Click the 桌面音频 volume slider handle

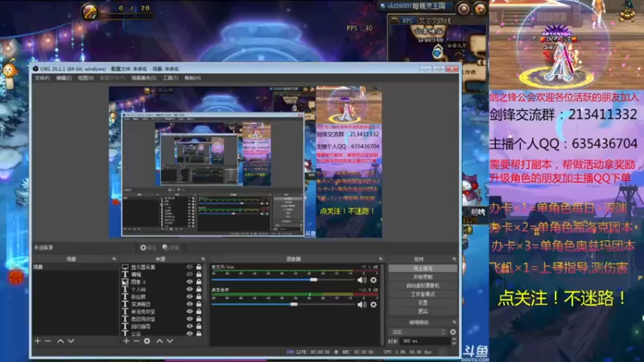(x=294, y=304)
